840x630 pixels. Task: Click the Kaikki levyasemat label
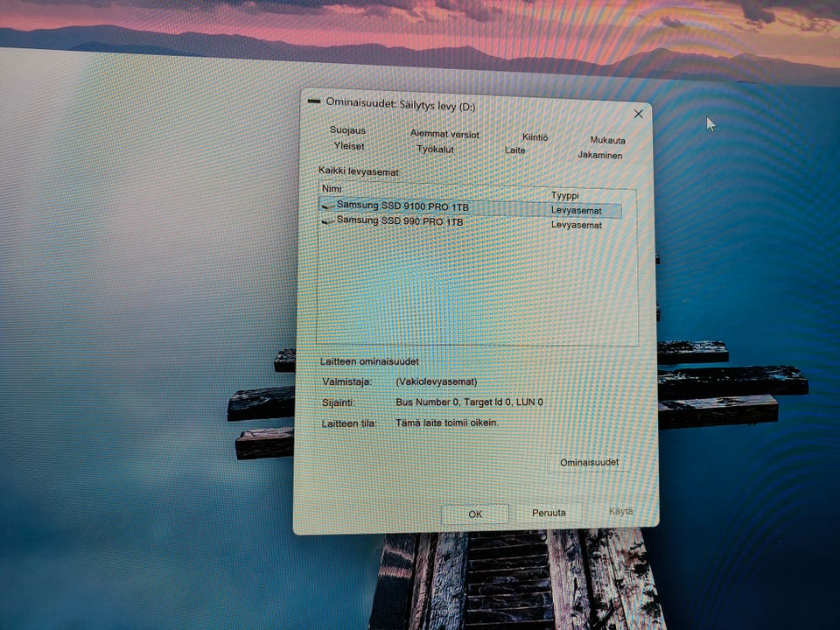[359, 172]
